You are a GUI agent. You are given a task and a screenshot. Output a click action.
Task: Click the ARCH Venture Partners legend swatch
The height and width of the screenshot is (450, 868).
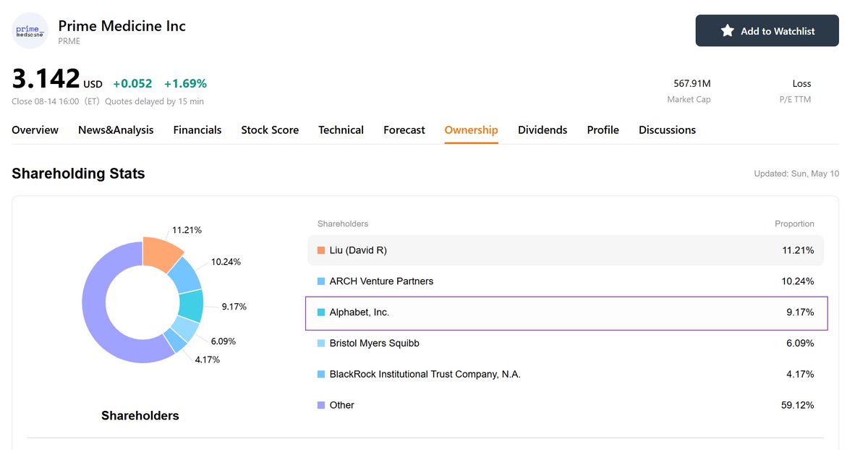(321, 281)
